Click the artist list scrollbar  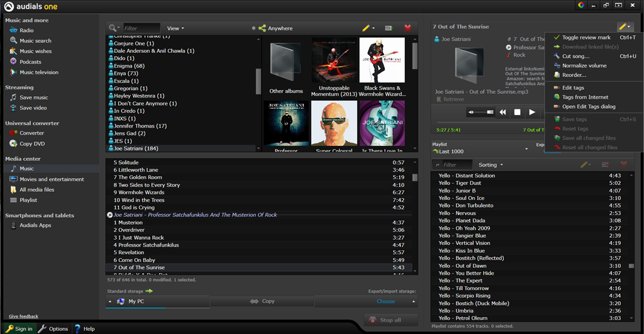tap(258, 81)
